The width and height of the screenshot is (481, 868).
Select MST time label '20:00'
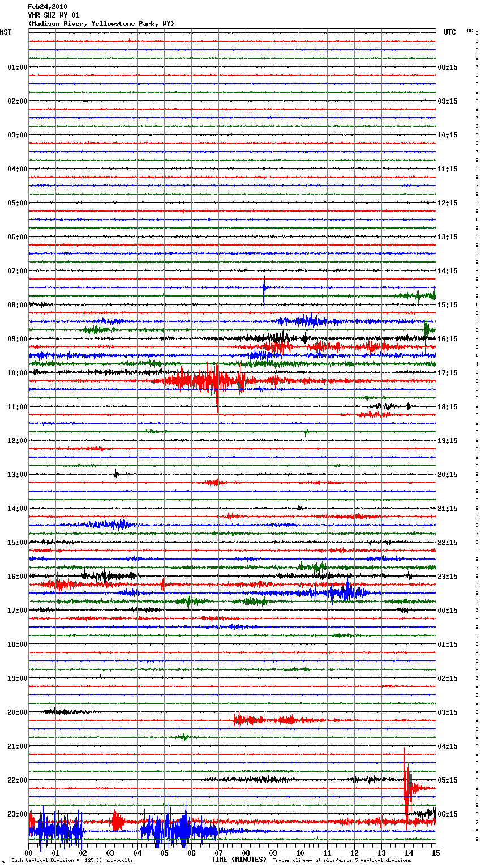coord(18,712)
